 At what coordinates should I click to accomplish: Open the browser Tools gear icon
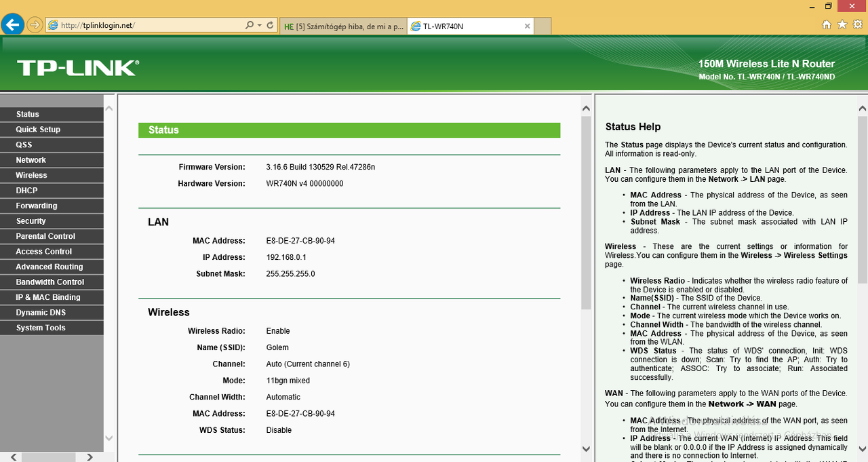858,25
